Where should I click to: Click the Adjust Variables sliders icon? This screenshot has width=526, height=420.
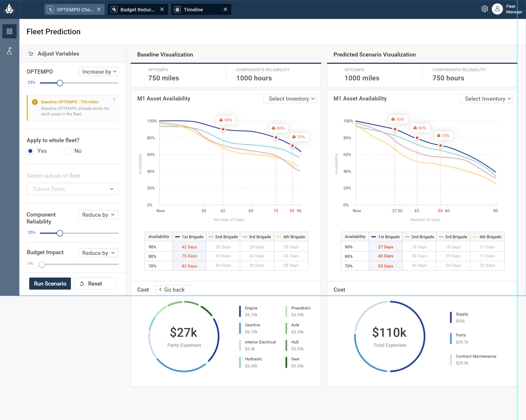coord(31,53)
